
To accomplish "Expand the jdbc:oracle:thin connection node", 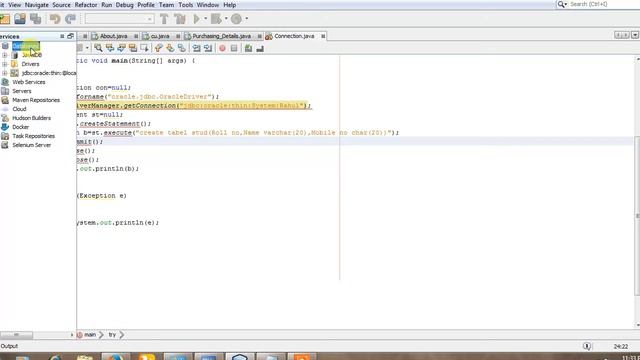I will (4, 73).
